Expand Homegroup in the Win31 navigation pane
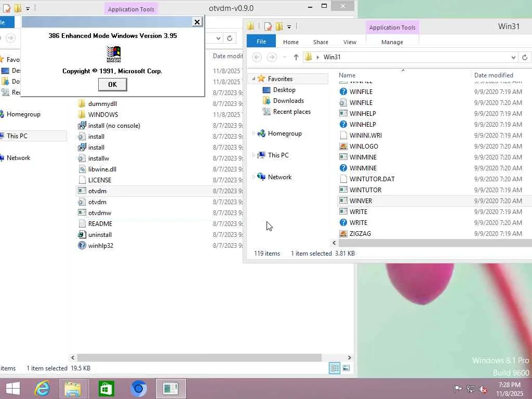Screen dimensions: 532x399 254,134
